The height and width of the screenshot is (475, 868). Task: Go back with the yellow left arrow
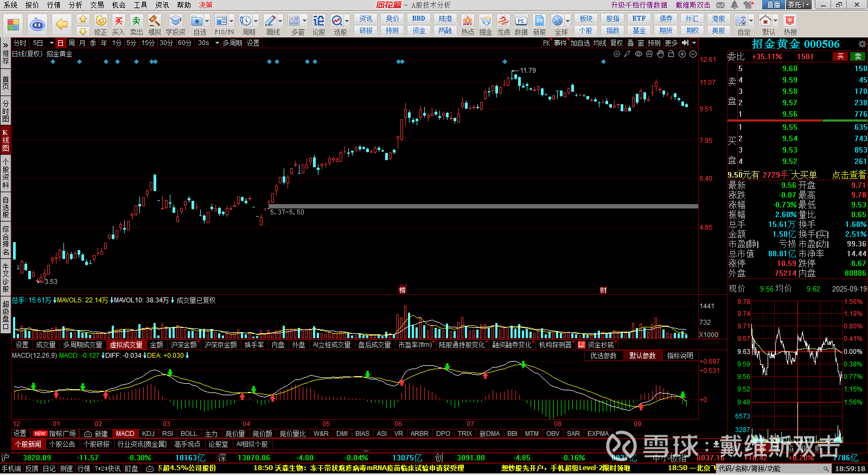pyautogui.click(x=62, y=24)
